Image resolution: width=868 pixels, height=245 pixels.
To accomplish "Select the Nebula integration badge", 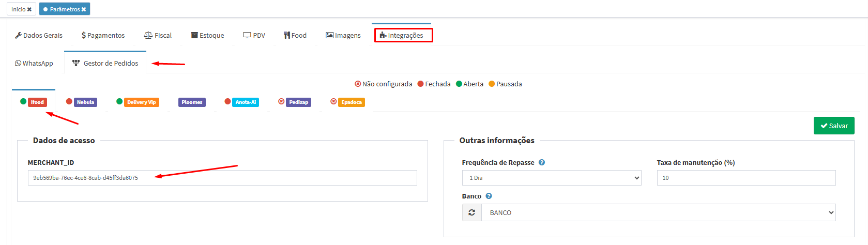I will pos(85,102).
